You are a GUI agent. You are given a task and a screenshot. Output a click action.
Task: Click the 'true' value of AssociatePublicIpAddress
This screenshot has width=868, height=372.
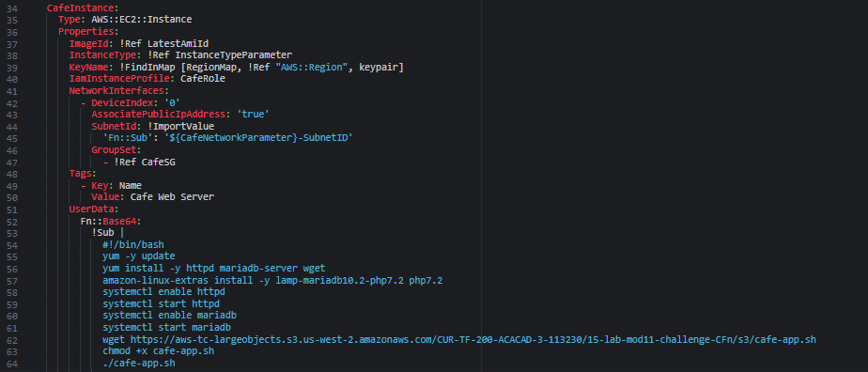pyautogui.click(x=253, y=114)
